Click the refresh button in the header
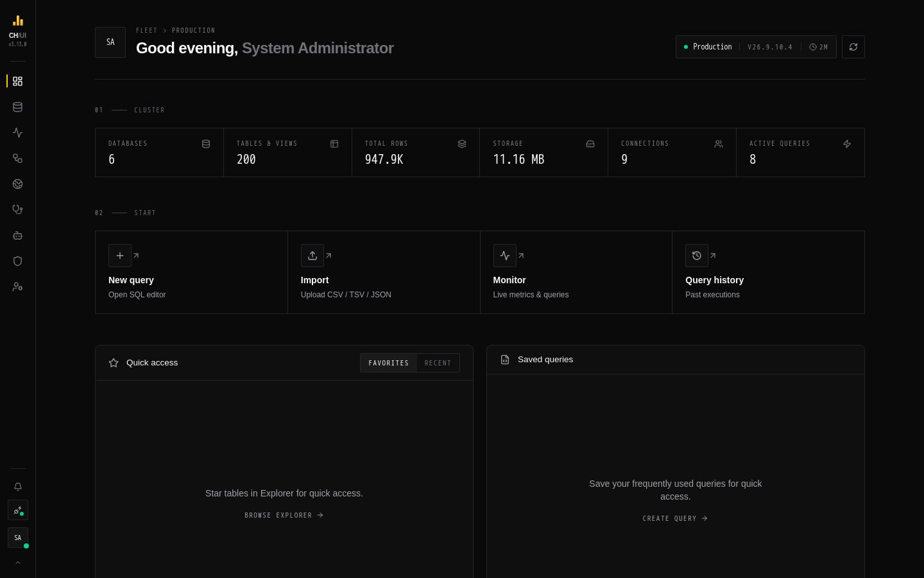Screen dimensions: 924x578 pos(853,47)
